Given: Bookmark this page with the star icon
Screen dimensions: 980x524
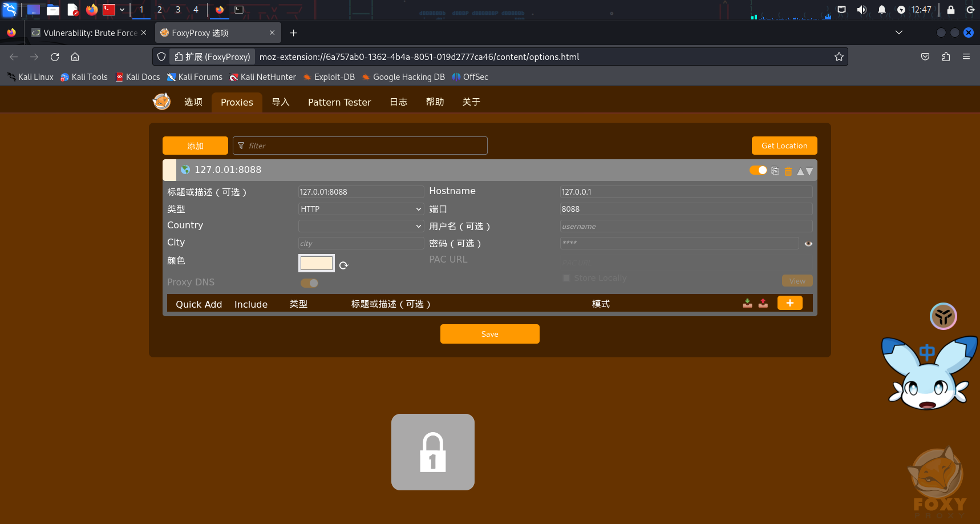Looking at the screenshot, I should (x=839, y=57).
